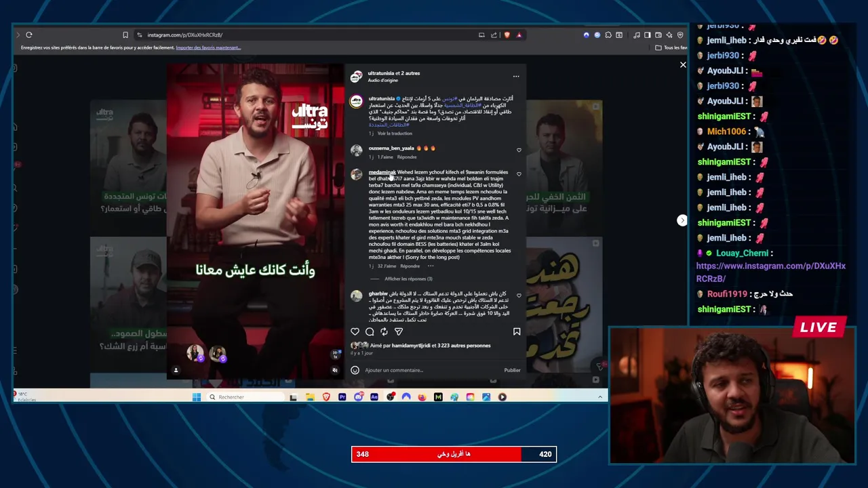
Task: Like medaminek's comment heart
Action: (x=519, y=174)
